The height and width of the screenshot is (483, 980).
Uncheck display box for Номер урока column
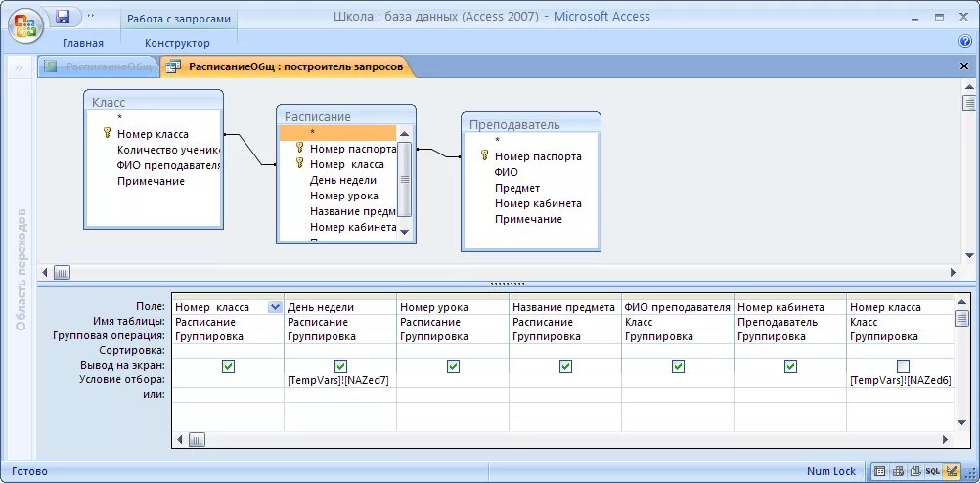click(453, 366)
